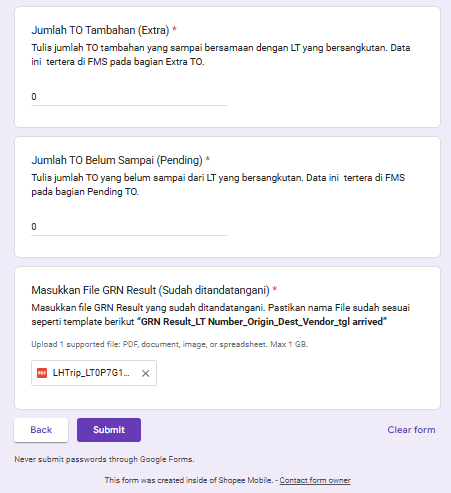Open the uploaded LHTrip_LT0P7G1 file name
451x493 pixels.
(91, 373)
